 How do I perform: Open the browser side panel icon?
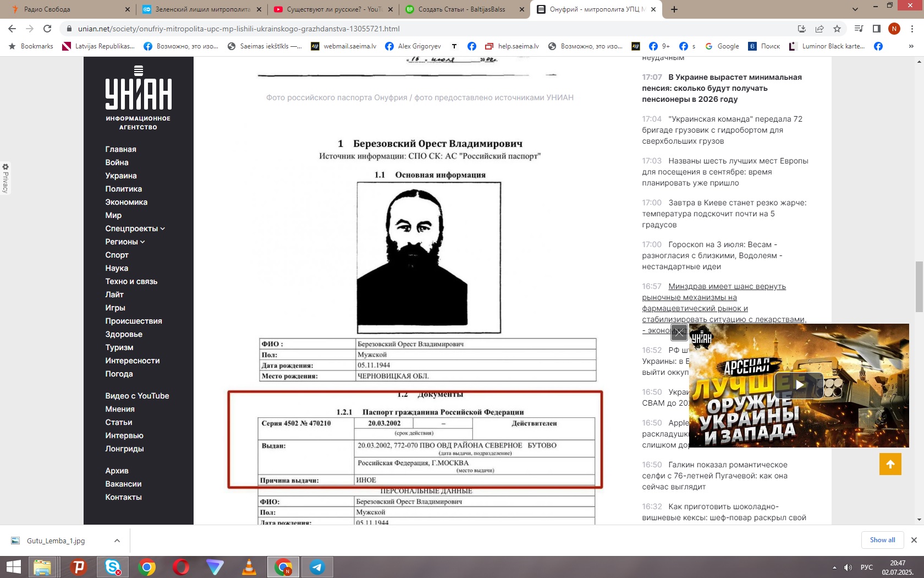point(877,29)
